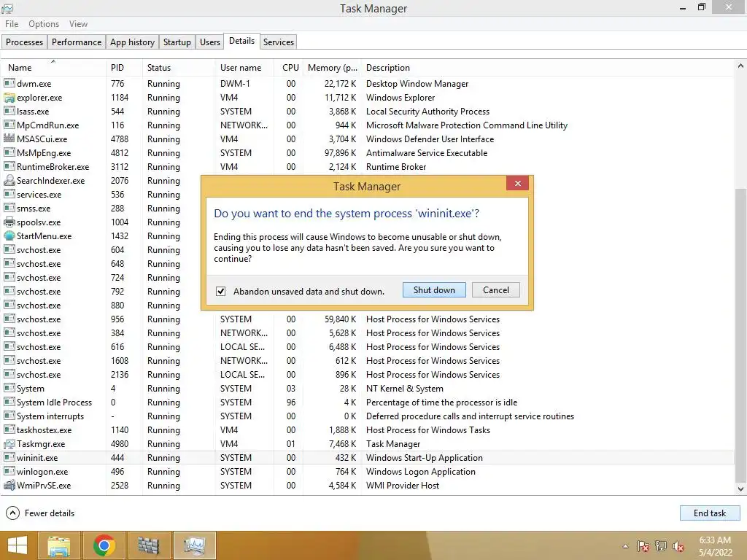The image size is (747, 560).
Task: Click the System Idle Process icon
Action: 9,402
